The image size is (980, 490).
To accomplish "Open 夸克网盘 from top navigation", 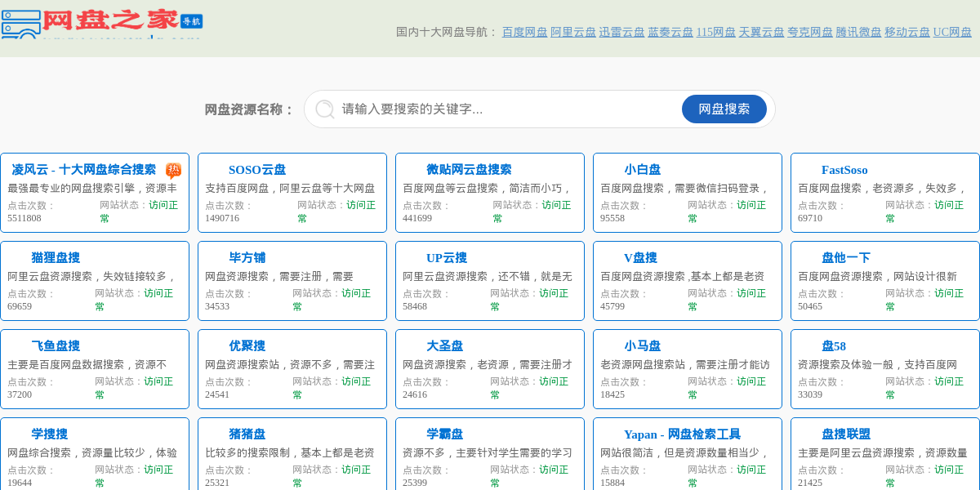I will point(810,33).
